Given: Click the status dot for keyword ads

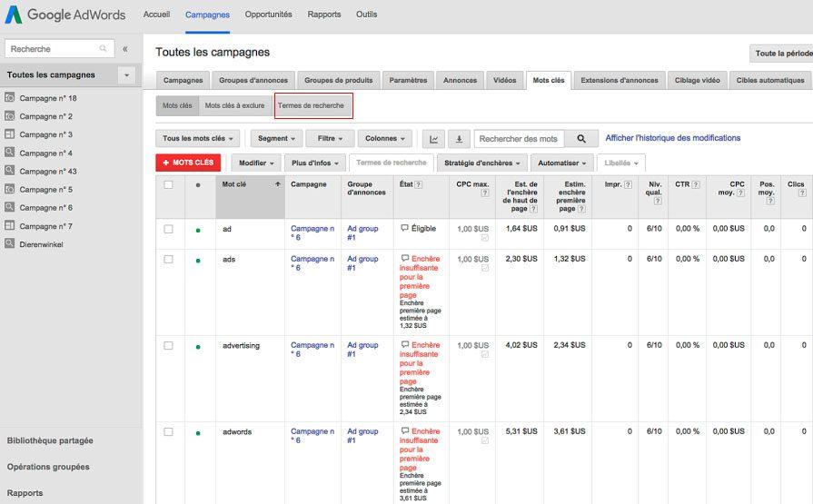Looking at the screenshot, I should coord(198,261).
